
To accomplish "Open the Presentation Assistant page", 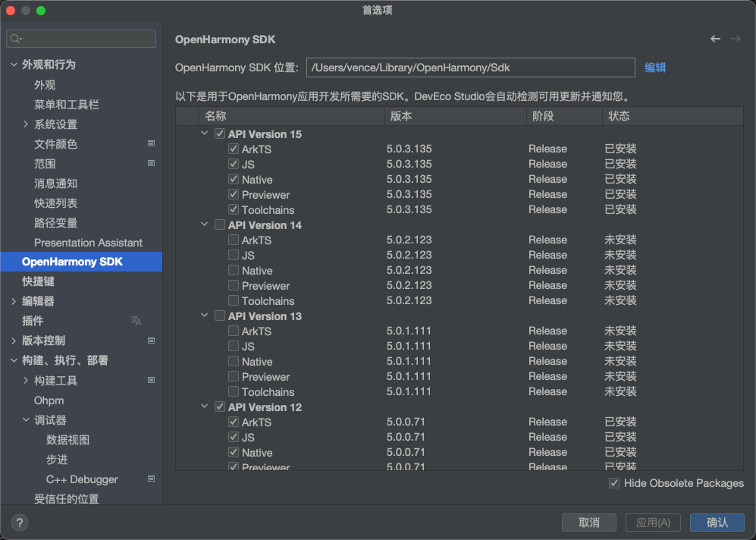I will (88, 243).
